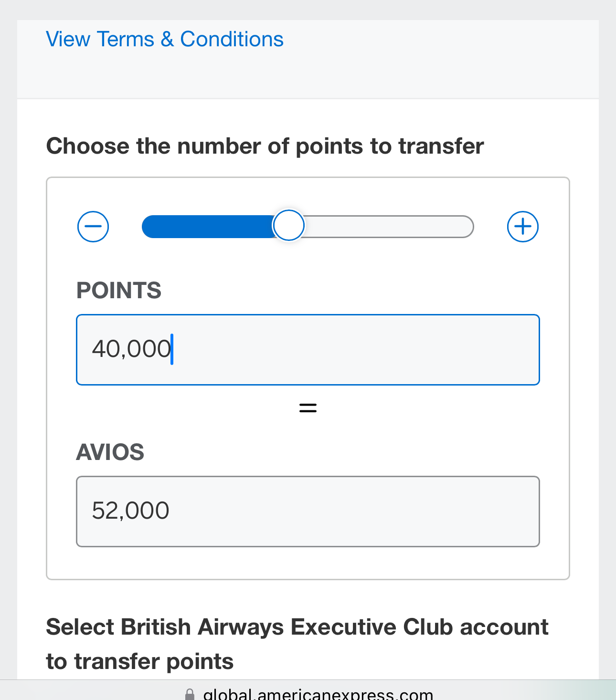The image size is (616, 700).
Task: Click the POINTS label
Action: point(119,291)
